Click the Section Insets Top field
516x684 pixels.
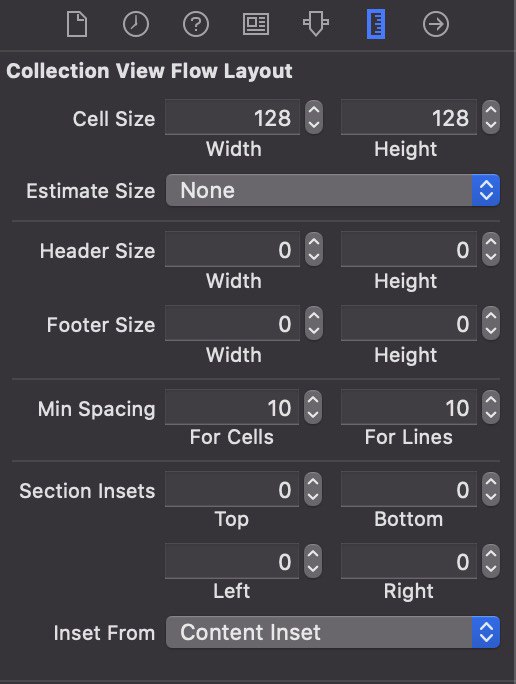click(232, 489)
